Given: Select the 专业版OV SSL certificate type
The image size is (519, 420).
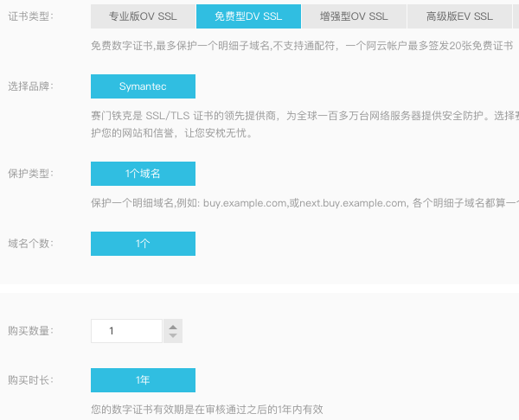Looking at the screenshot, I should coord(143,16).
